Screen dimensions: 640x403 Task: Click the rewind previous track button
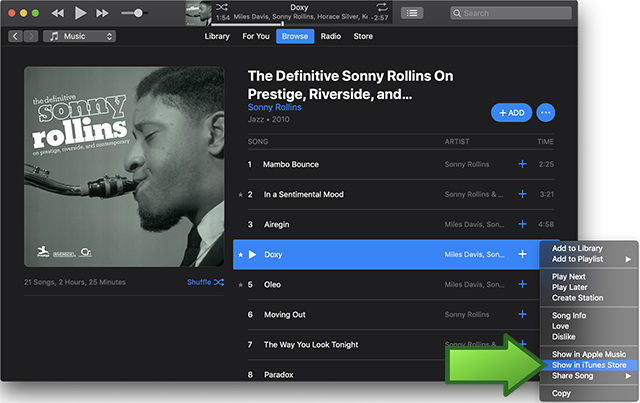pyautogui.click(x=57, y=13)
